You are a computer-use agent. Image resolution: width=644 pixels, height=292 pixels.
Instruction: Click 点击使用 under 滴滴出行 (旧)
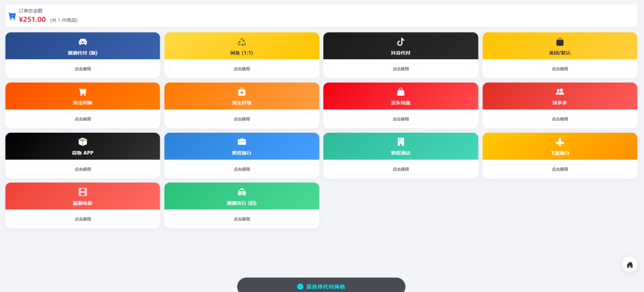pos(242,219)
